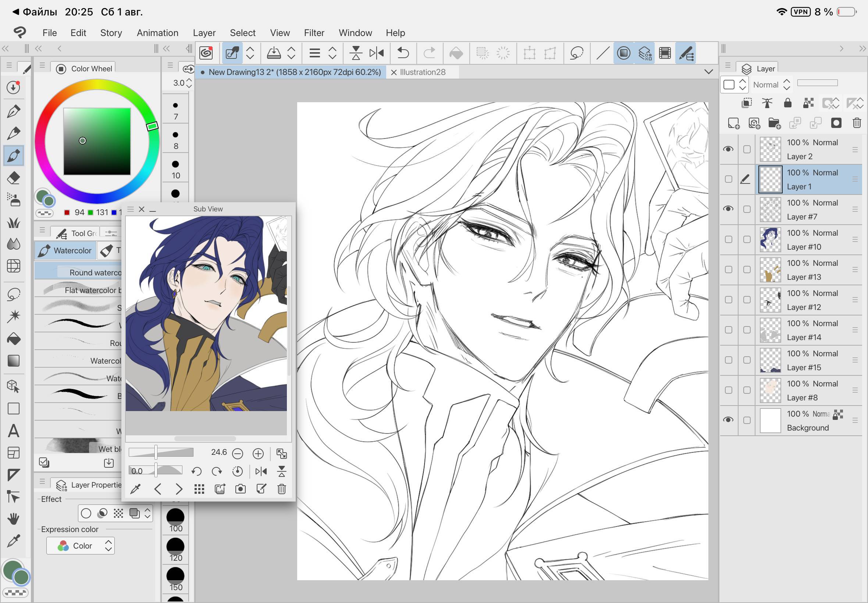
Task: Select the Eyedropper tool in left toolbar
Action: tap(14, 541)
